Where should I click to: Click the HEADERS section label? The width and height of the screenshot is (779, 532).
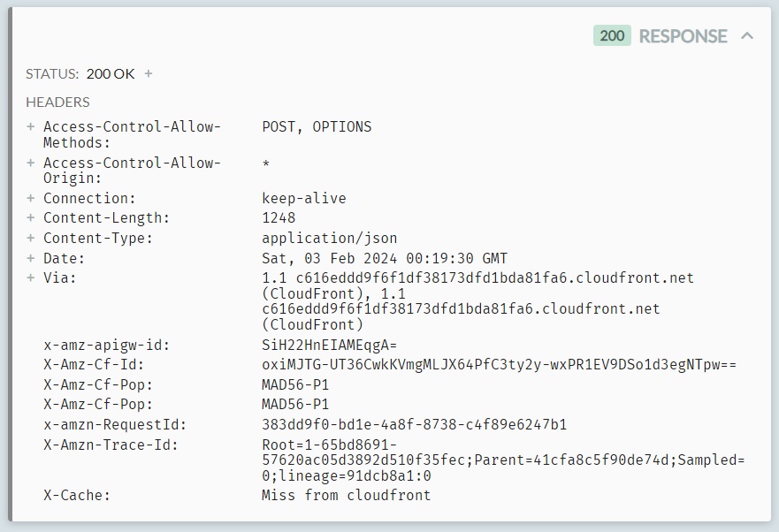click(x=57, y=102)
